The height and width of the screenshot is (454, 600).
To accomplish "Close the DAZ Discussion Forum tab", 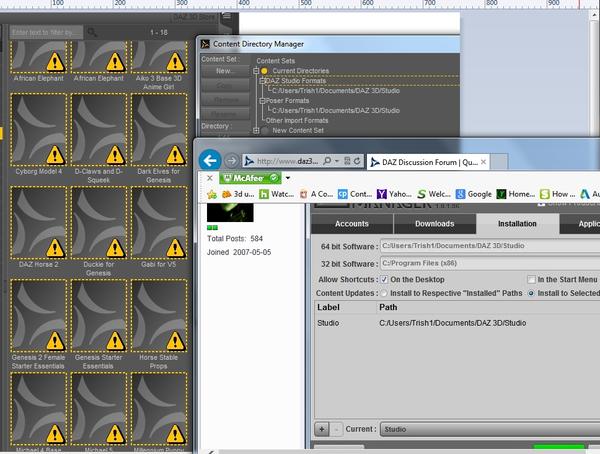I will pyautogui.click(x=484, y=162).
